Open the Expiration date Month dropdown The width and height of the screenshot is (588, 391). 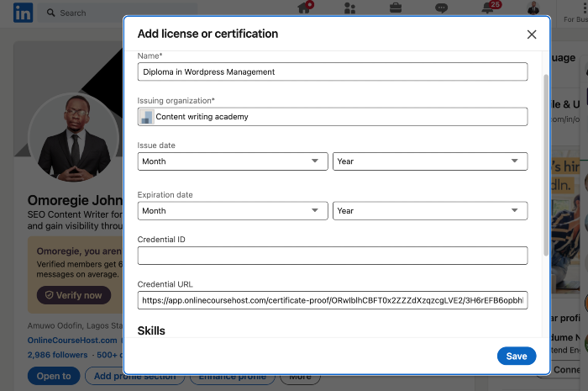tap(233, 211)
